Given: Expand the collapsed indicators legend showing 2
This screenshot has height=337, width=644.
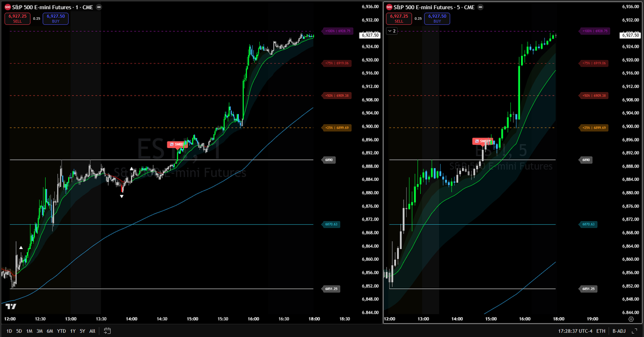Looking at the screenshot, I should [392, 31].
